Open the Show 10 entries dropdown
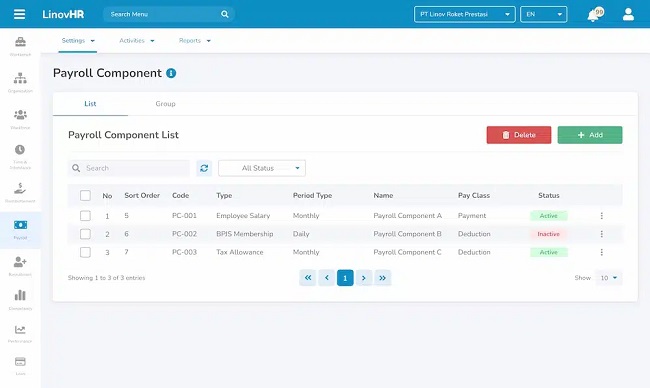Viewport: 650px width, 388px height. click(609, 278)
